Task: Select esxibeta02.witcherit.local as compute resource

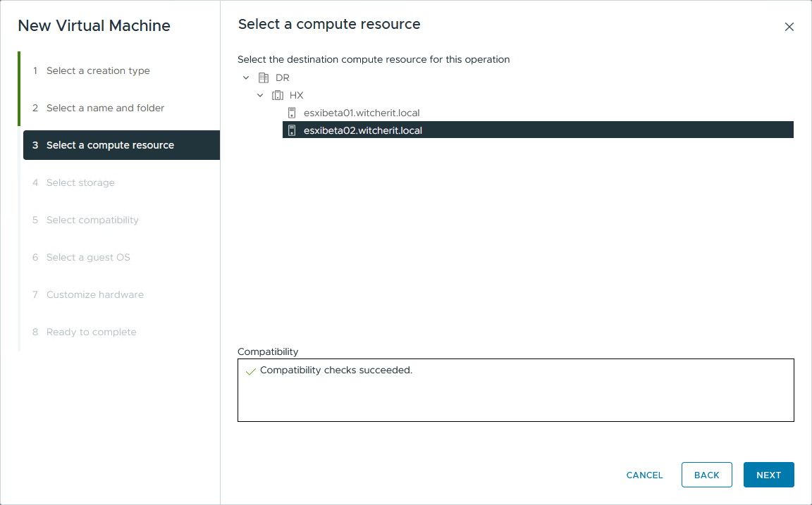Action: [362, 130]
